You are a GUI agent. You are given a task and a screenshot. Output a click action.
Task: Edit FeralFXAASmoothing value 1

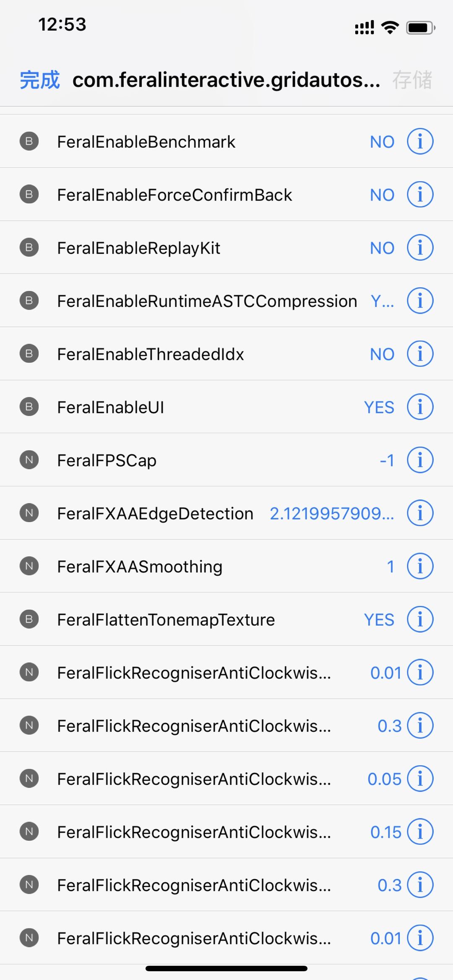click(x=391, y=567)
